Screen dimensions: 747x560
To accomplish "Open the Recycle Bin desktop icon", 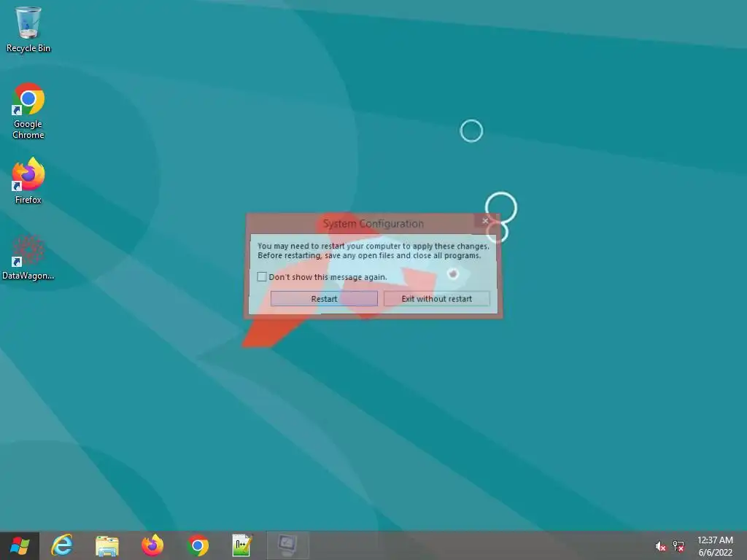I will (28, 29).
